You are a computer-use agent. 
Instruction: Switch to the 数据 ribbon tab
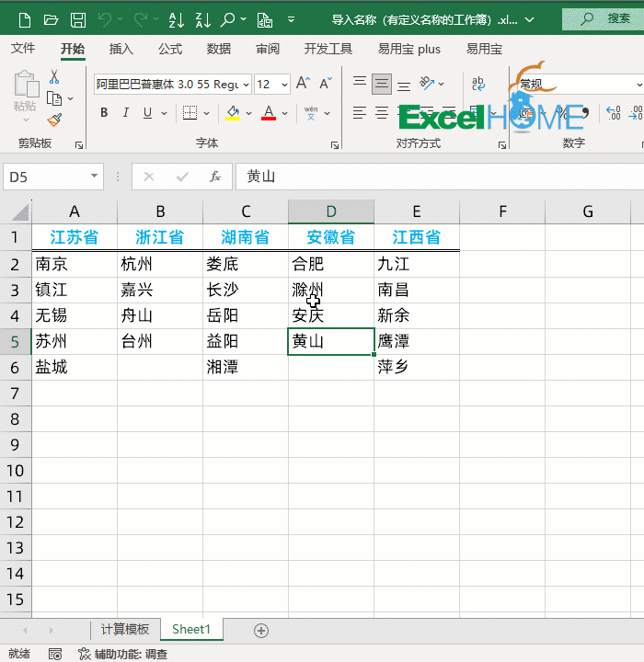tap(219, 49)
